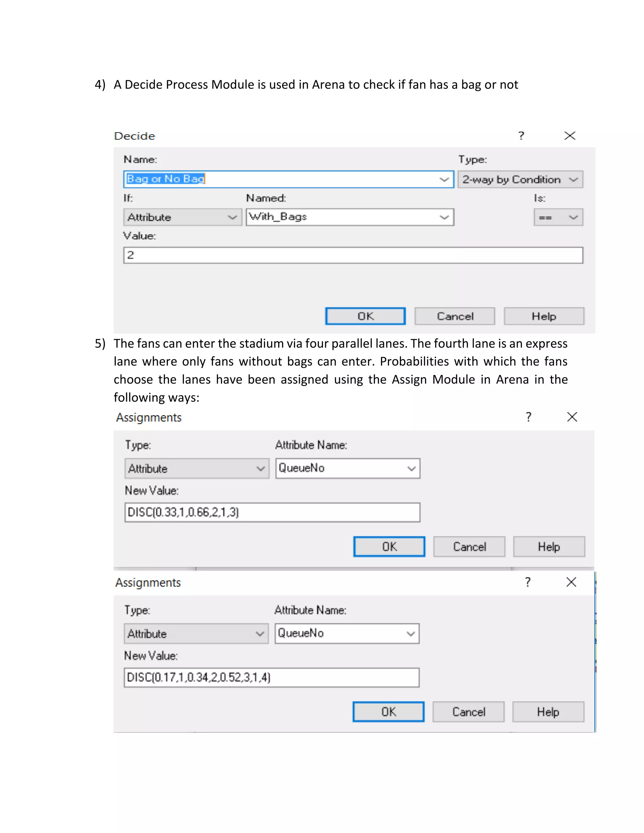This screenshot has width=644, height=833.
Task: Close the second Assignments dialog
Action: coord(571,582)
